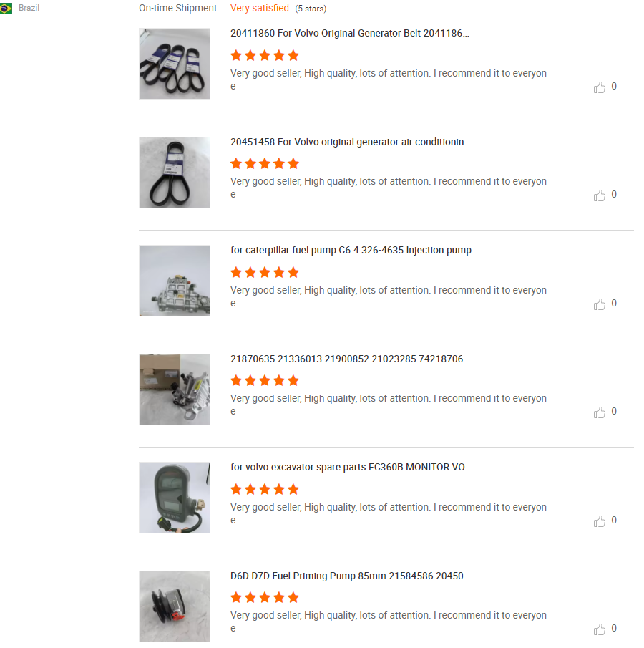Open caterpillar fuel pump C6.4 link
This screenshot has width=644, height=648.
(x=351, y=250)
